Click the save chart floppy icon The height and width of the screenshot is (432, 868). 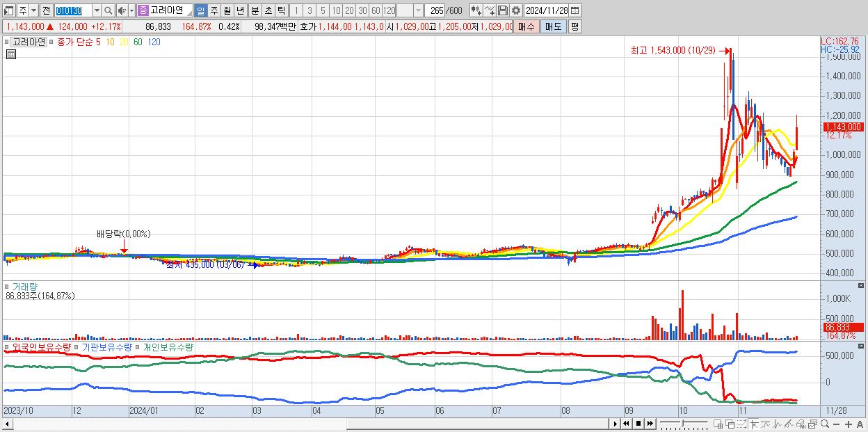coord(503,11)
